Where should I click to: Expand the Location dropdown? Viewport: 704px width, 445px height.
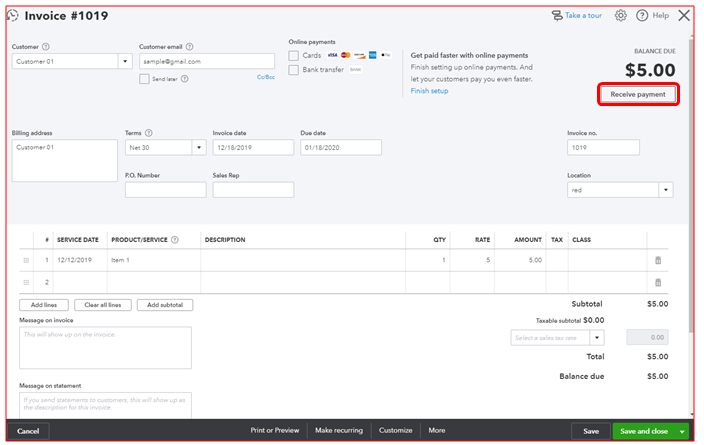click(665, 190)
